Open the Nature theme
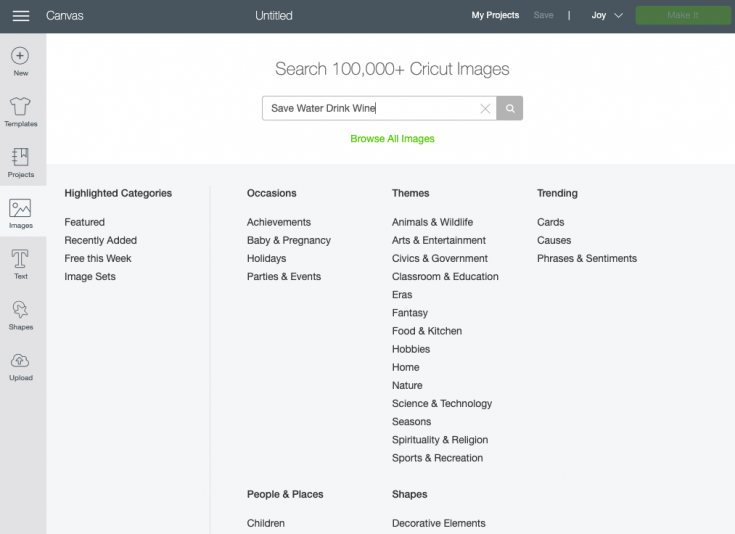 coord(407,385)
